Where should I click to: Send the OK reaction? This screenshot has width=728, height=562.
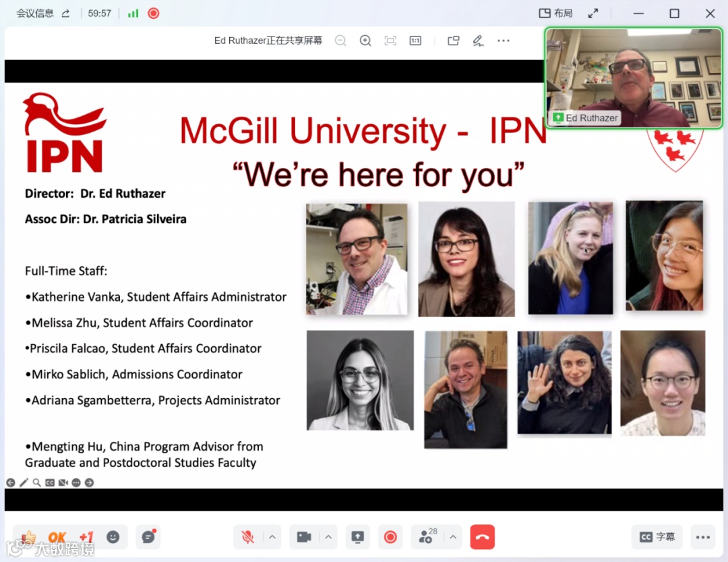[x=57, y=538]
